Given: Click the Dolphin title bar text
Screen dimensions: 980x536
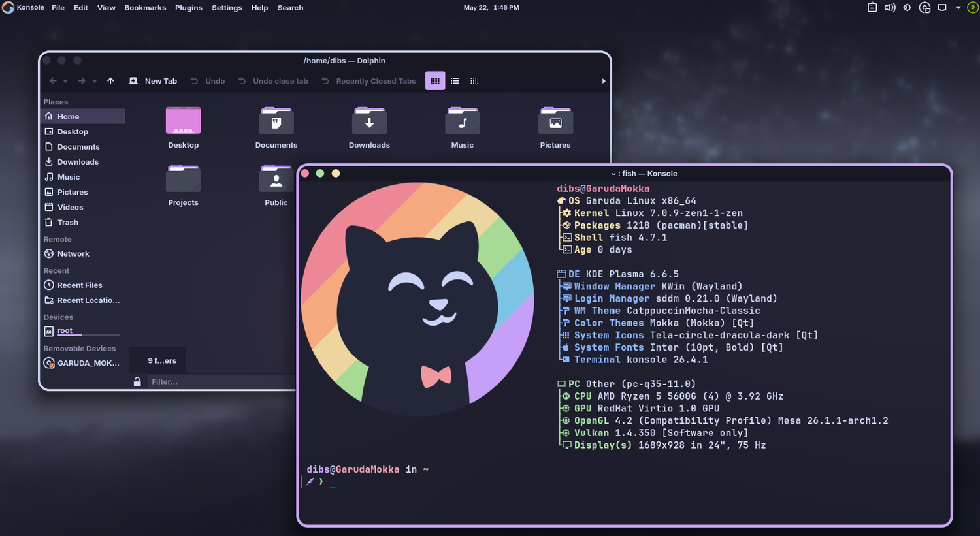Looking at the screenshot, I should [x=344, y=61].
